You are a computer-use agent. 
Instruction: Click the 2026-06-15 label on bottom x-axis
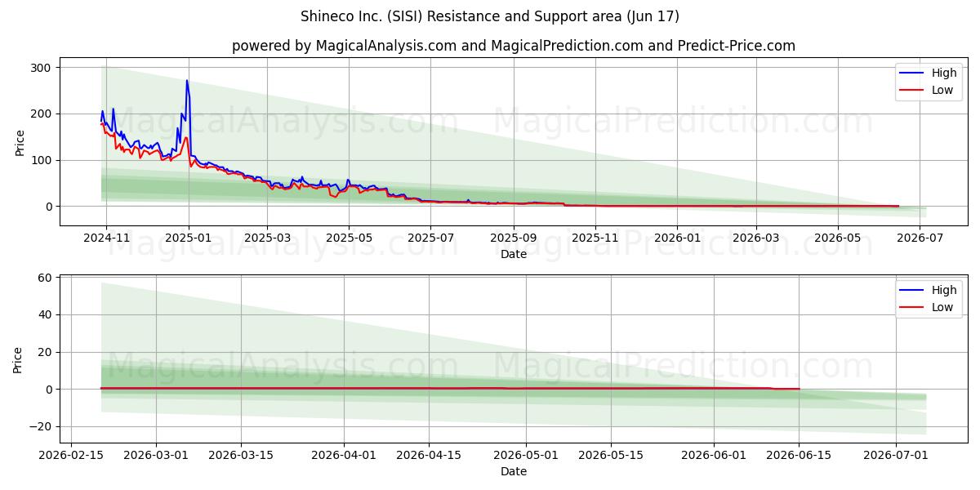[x=798, y=456]
